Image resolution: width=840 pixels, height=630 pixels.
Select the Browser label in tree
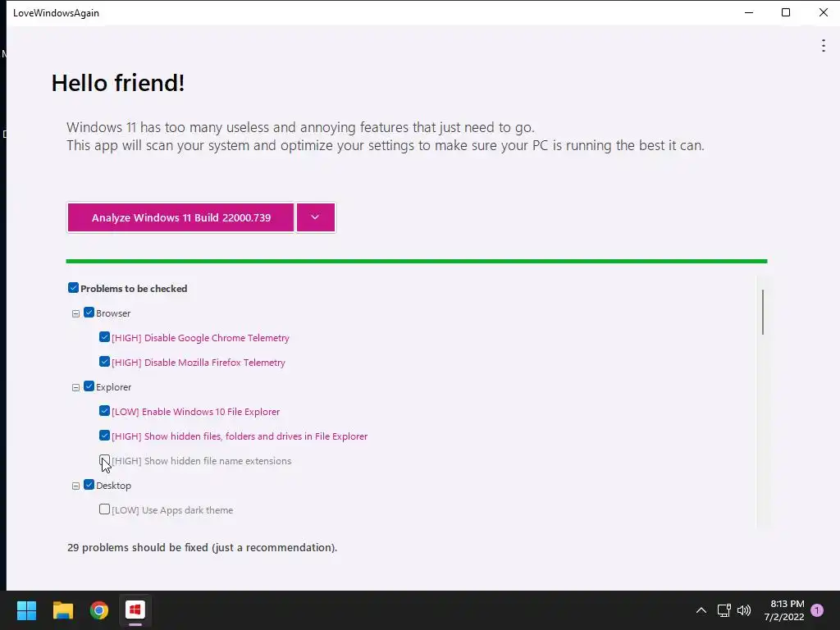113,313
